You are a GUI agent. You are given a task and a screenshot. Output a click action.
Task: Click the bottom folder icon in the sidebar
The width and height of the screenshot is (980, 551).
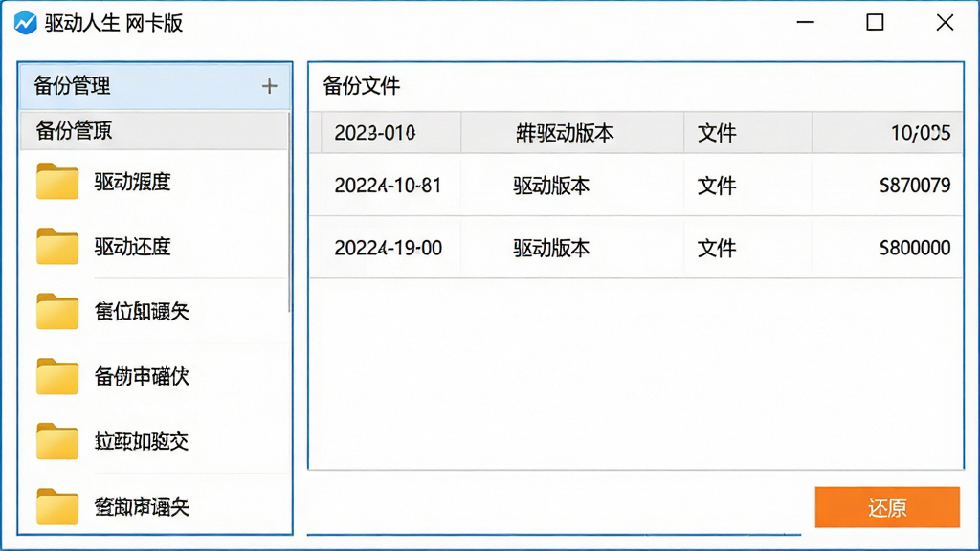coord(57,506)
